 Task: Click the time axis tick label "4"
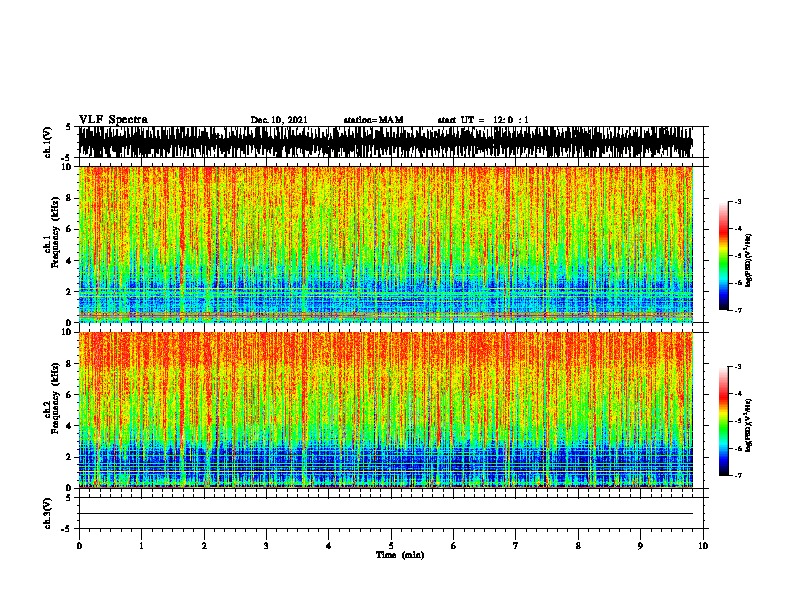point(329,546)
